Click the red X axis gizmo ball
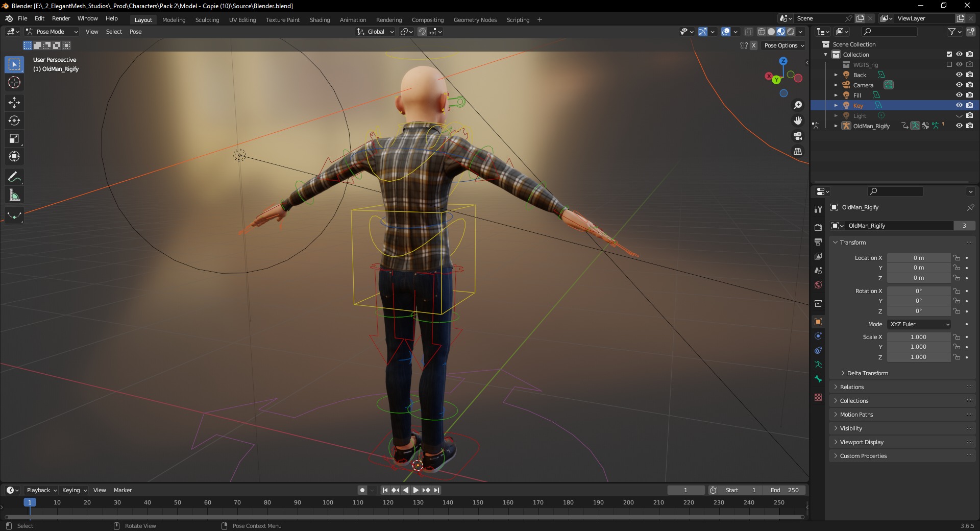 coord(768,76)
